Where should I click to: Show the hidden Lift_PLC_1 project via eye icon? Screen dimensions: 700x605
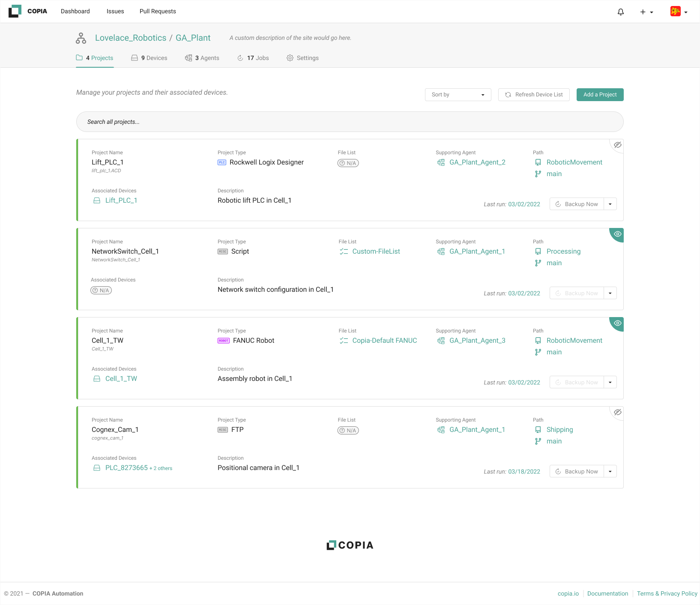pos(617,145)
